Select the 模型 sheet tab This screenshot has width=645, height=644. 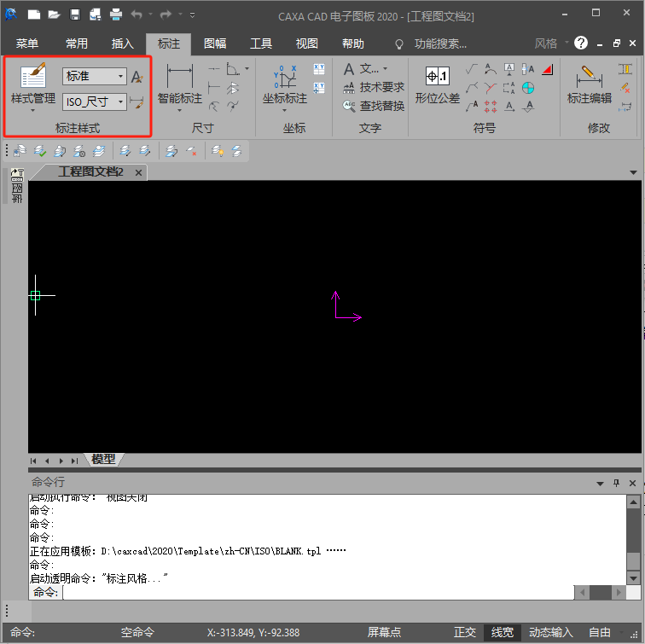(104, 460)
